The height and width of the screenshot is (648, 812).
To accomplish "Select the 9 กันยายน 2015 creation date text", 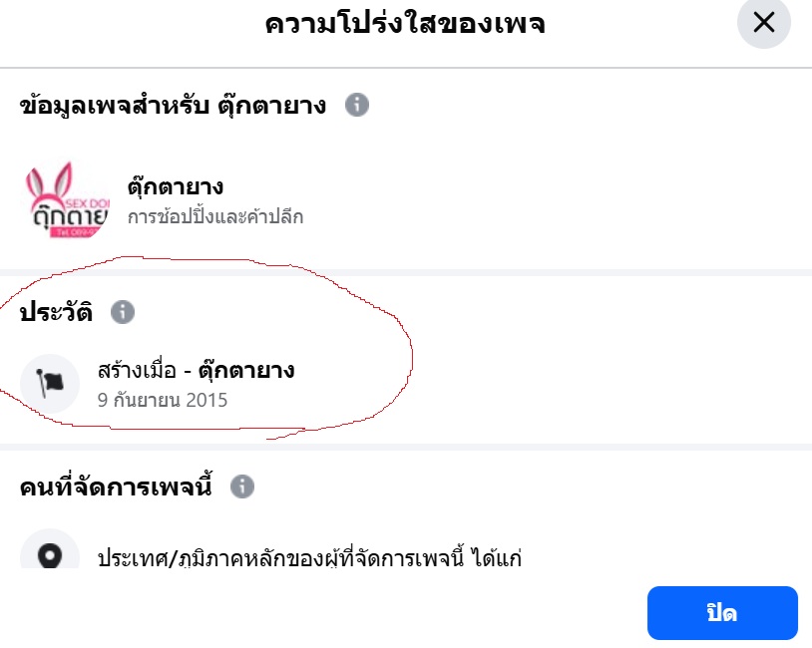I will coord(163,400).
